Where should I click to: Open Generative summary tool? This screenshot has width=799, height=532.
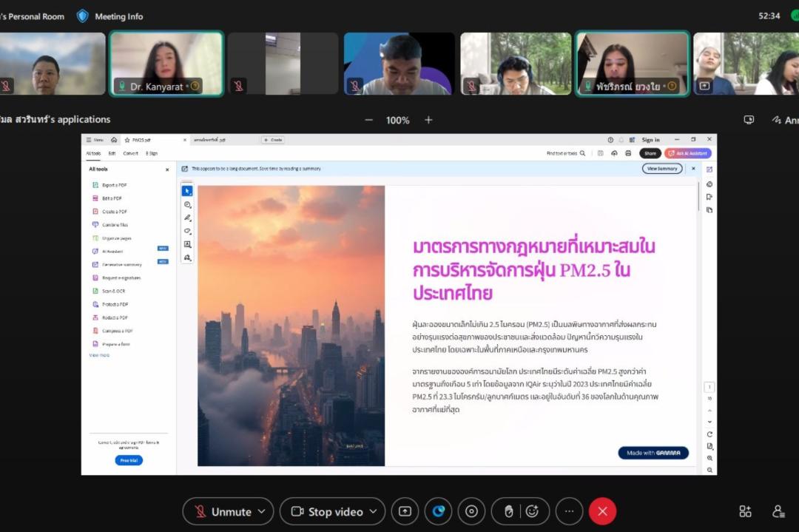[x=117, y=264]
